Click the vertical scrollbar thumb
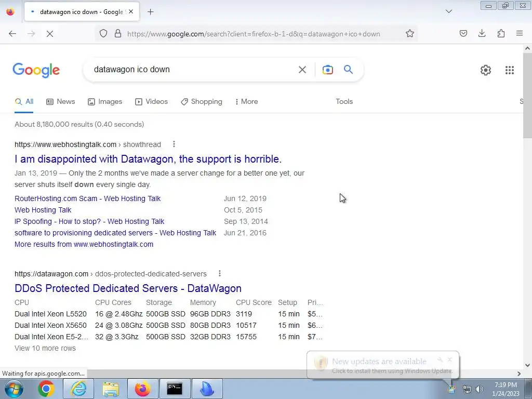This screenshot has height=399, width=532. (x=527, y=95)
